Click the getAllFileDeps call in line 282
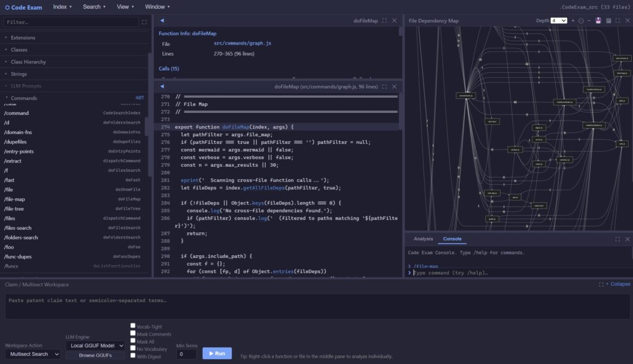Screen dimensions: 633x364 pyautogui.click(x=263, y=188)
